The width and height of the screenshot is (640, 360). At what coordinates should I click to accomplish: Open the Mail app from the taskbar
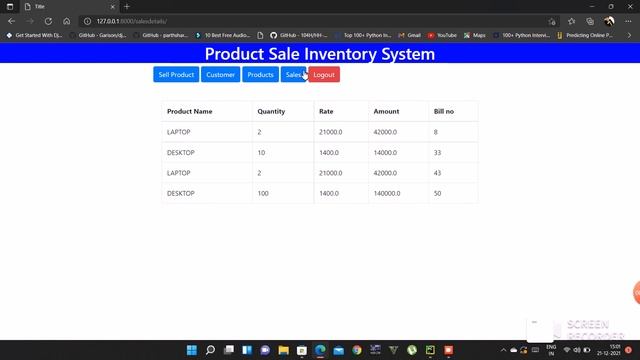(x=339, y=350)
